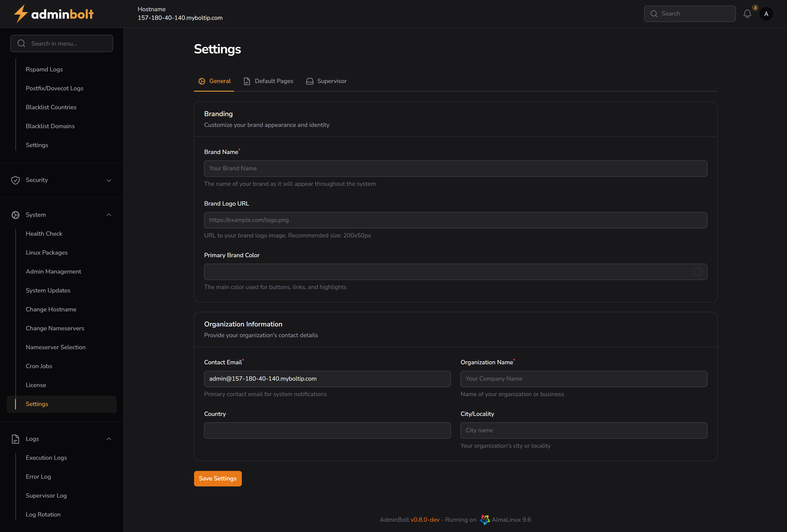Screen dimensions: 787x532
Task: Click the AdminBolt lightning bolt logo
Action: coord(20,14)
